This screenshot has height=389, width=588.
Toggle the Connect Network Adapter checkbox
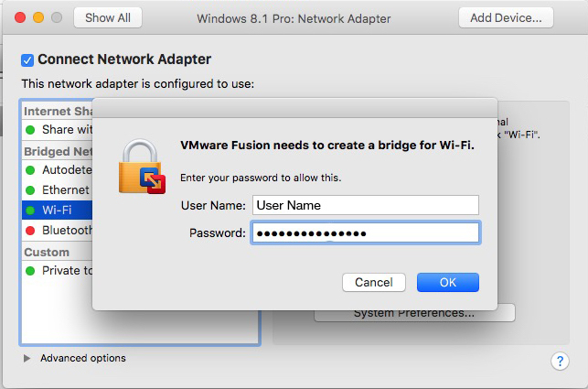click(x=27, y=60)
